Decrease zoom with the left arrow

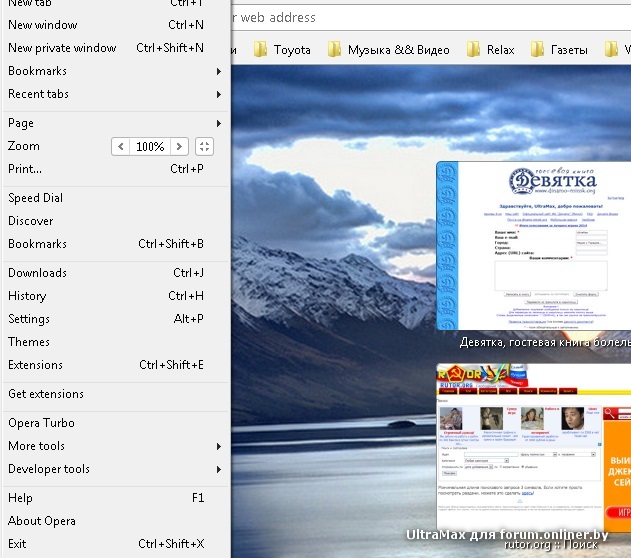coord(120,146)
